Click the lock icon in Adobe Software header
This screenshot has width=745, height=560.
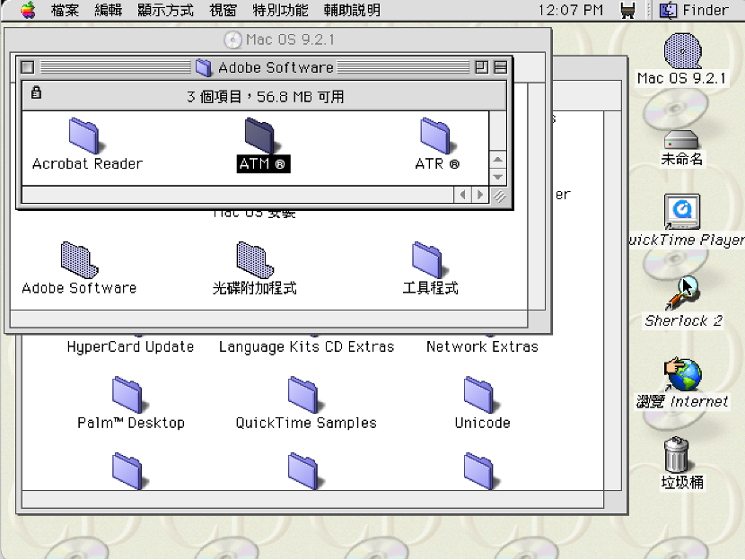click(36, 92)
